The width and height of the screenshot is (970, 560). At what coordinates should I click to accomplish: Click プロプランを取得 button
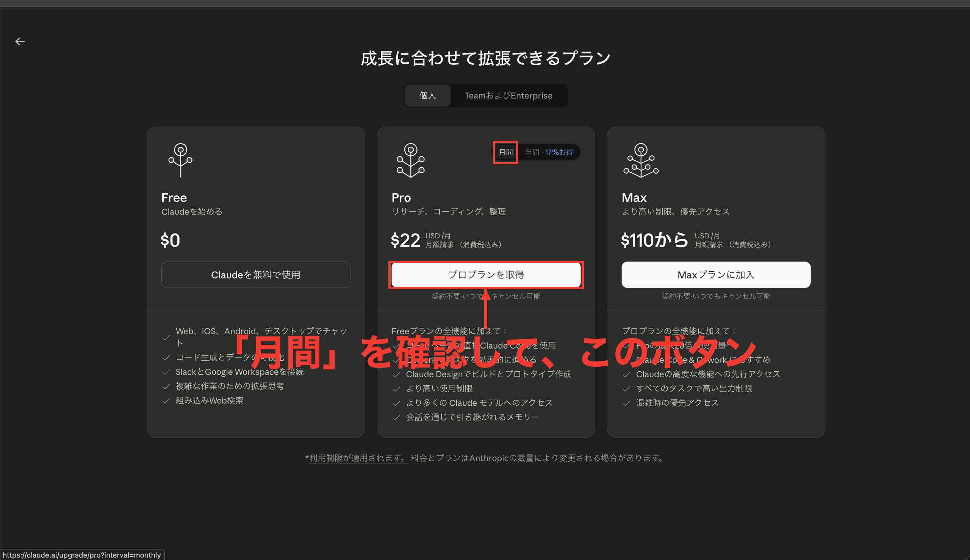click(x=486, y=275)
